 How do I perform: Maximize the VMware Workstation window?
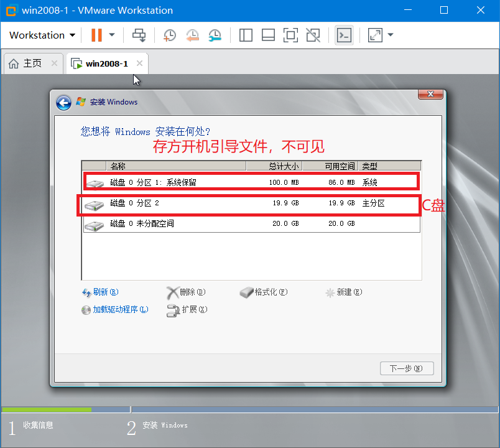pyautogui.click(x=444, y=10)
